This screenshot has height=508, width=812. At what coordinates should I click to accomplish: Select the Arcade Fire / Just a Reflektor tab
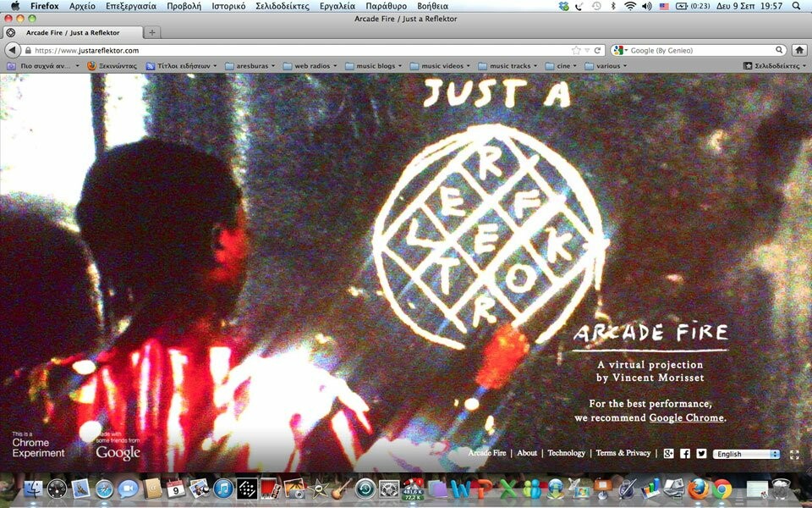point(73,32)
